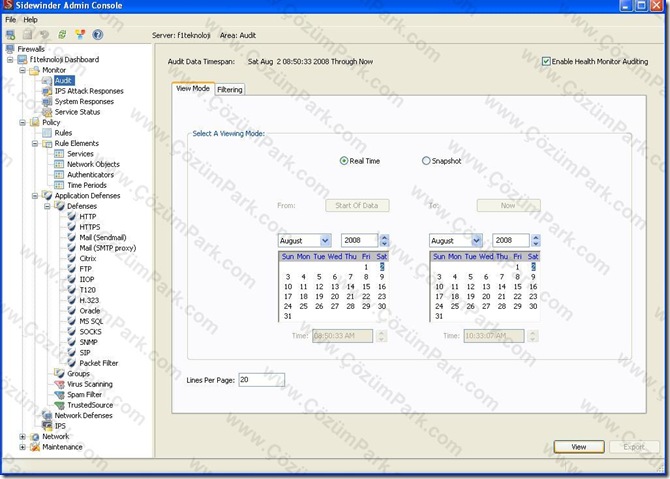Toggle Enable Health Monitor Auditing checkbox

point(546,62)
